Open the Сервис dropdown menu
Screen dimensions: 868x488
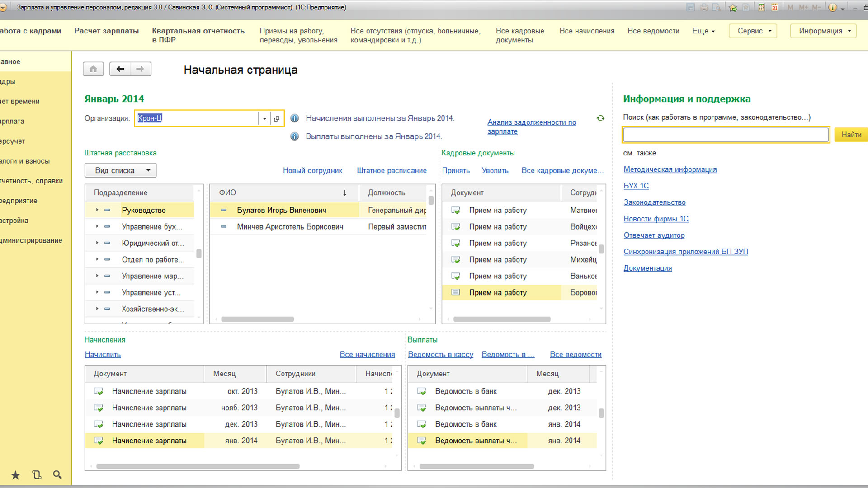coord(753,31)
